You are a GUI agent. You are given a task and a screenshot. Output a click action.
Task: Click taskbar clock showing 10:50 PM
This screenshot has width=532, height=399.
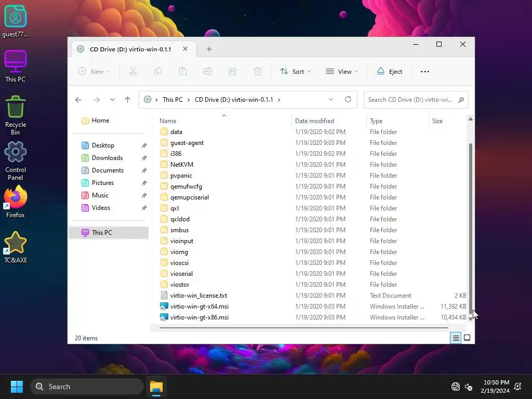(x=495, y=387)
